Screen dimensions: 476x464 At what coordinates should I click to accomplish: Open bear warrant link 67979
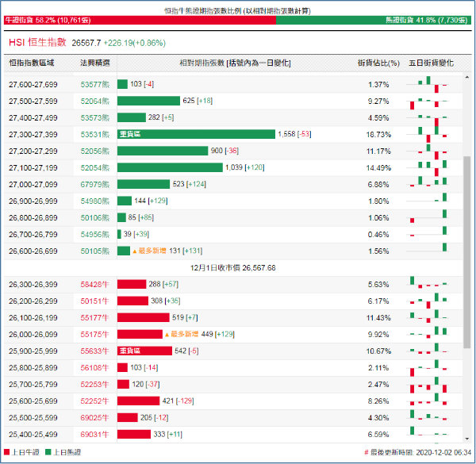(x=94, y=185)
